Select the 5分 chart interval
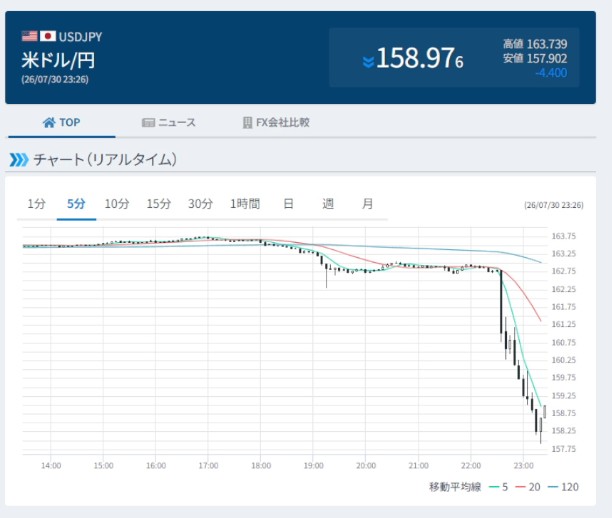Image resolution: width=612 pixels, height=518 pixels. 76,204
